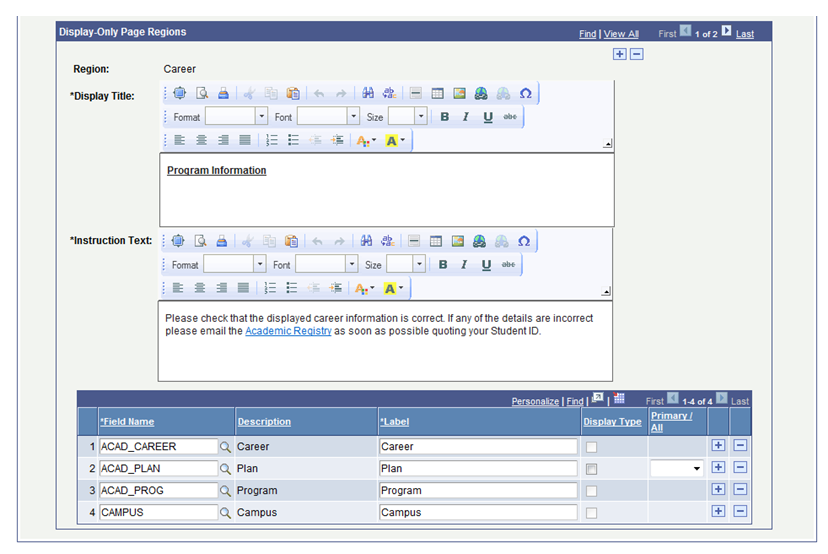Delete the current page region with minus button
The image size is (828, 554).
click(x=637, y=54)
